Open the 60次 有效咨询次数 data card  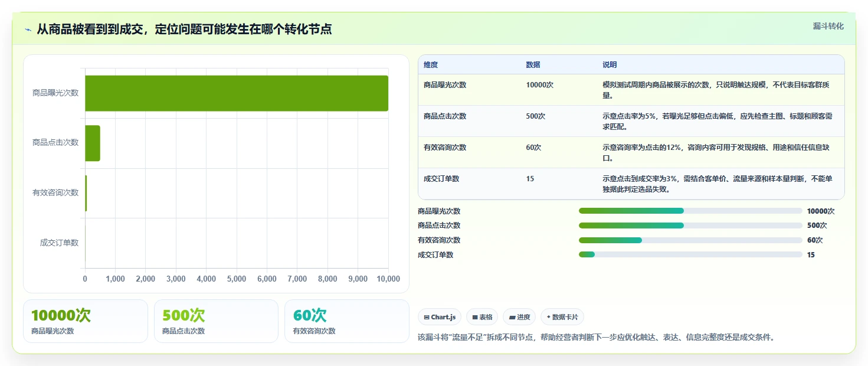coord(347,321)
